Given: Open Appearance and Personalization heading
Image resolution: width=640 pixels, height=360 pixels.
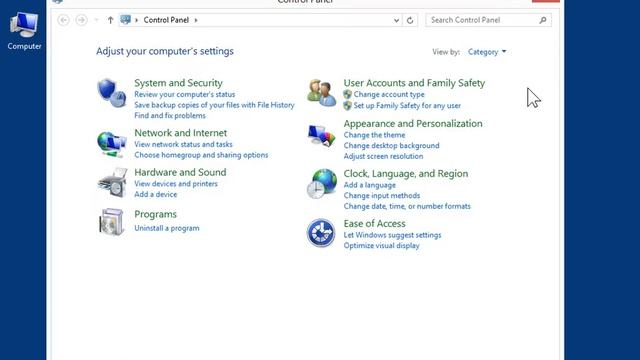Looking at the screenshot, I should (x=413, y=124).
